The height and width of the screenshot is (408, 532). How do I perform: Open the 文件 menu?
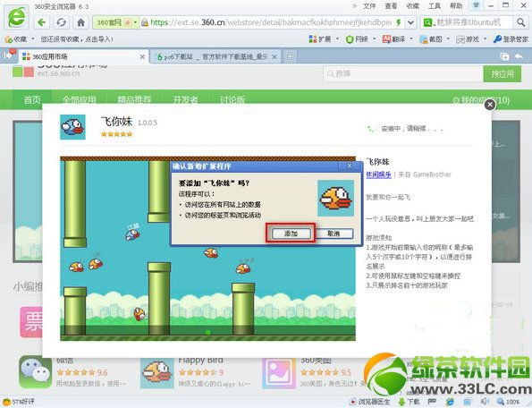click(x=369, y=5)
